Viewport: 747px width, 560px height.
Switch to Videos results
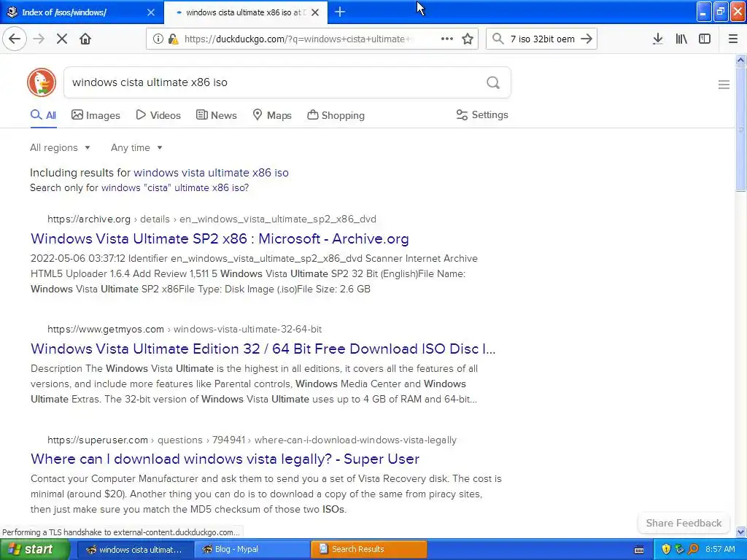[x=158, y=115]
